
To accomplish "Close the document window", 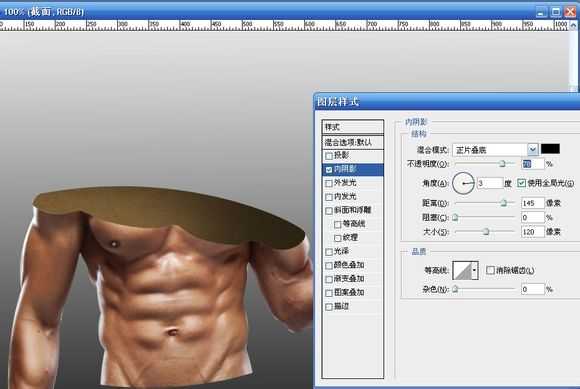I will [570, 12].
